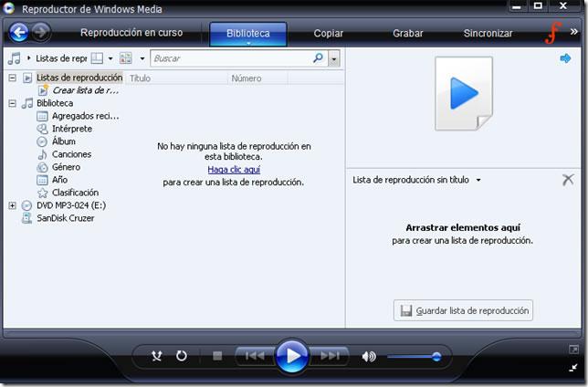Image resolution: width=588 pixels, height=387 pixels.
Task: Click the search magnifier icon
Action: 318,58
